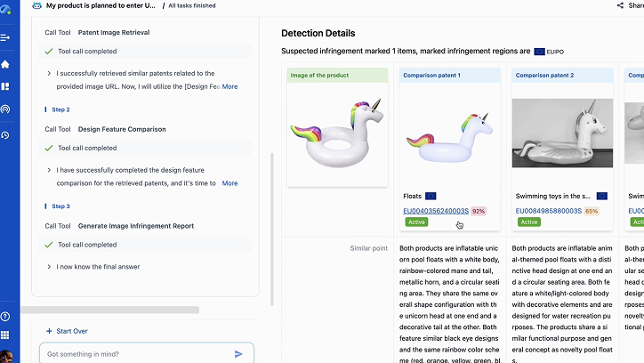Click the 'Floats' patent title
The height and width of the screenshot is (363, 644).
(413, 197)
